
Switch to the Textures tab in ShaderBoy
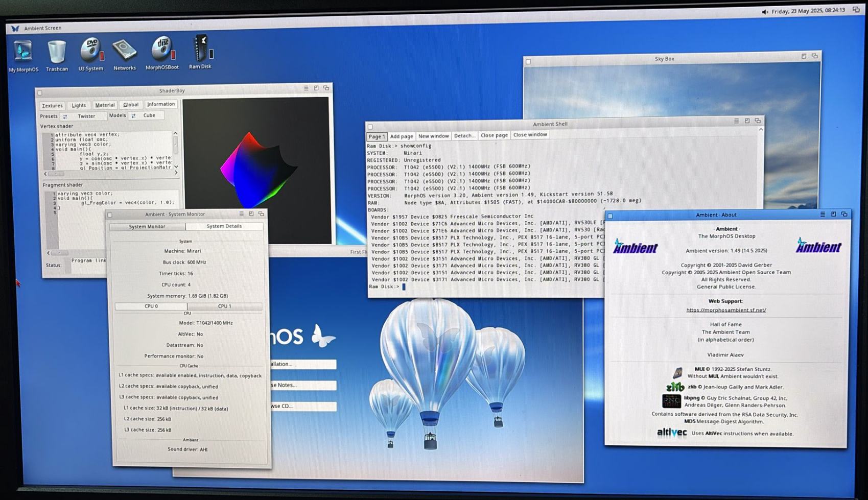pos(52,106)
